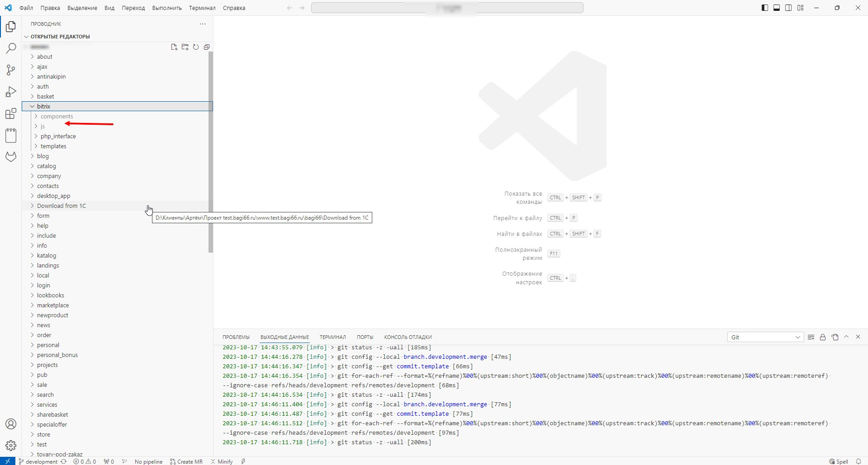The height and width of the screenshot is (465, 868).
Task: Open the Файл menu
Action: (x=26, y=8)
